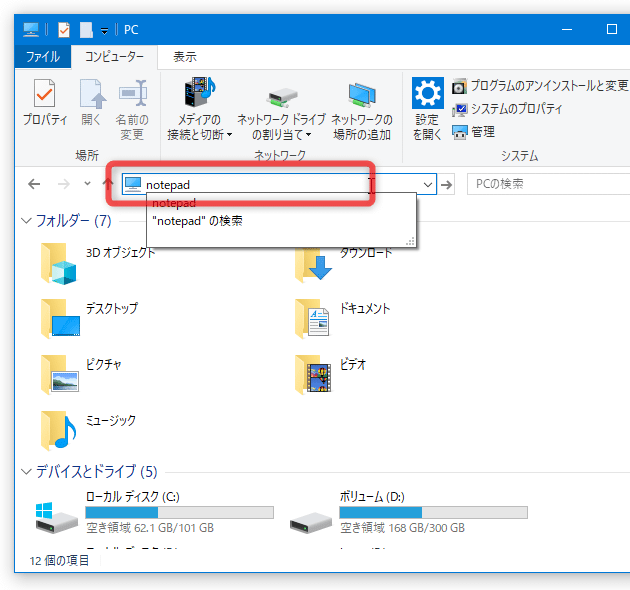Click quick access New folder icon
The image size is (630, 590).
[x=86, y=30]
